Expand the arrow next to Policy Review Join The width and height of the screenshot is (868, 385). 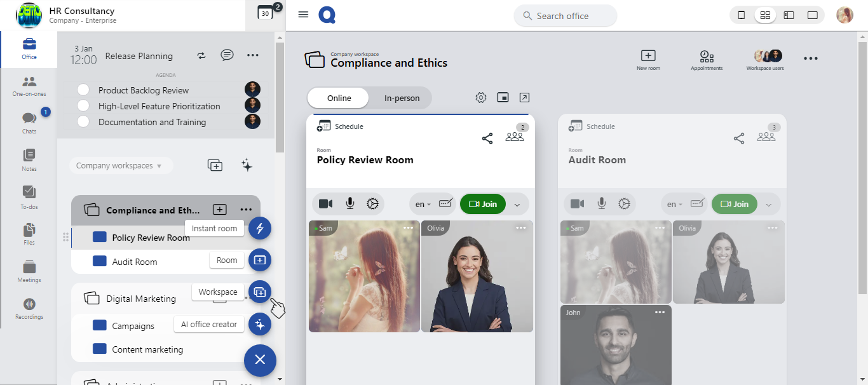(517, 205)
